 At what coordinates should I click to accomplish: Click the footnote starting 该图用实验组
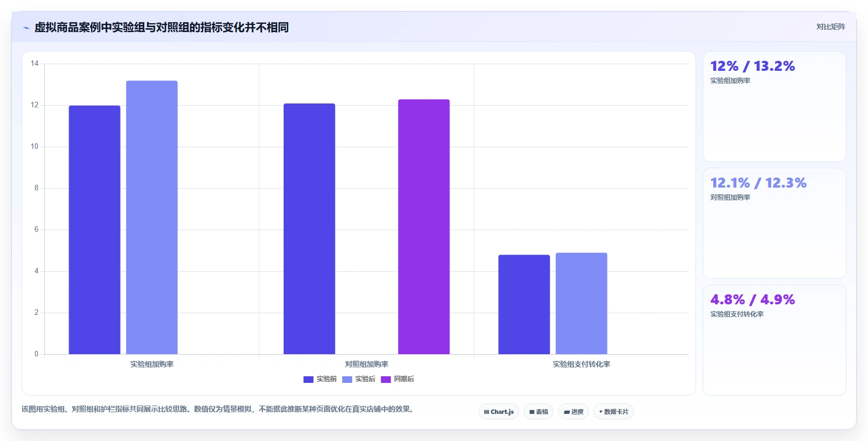coord(218,409)
